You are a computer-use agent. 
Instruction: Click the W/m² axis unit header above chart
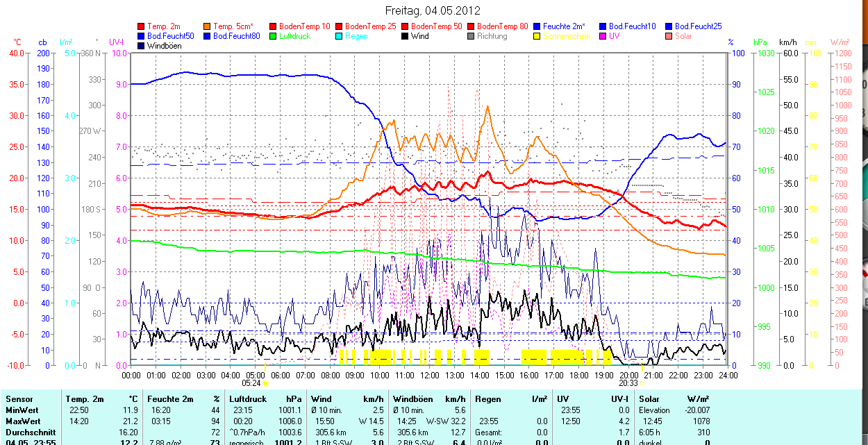(840, 42)
